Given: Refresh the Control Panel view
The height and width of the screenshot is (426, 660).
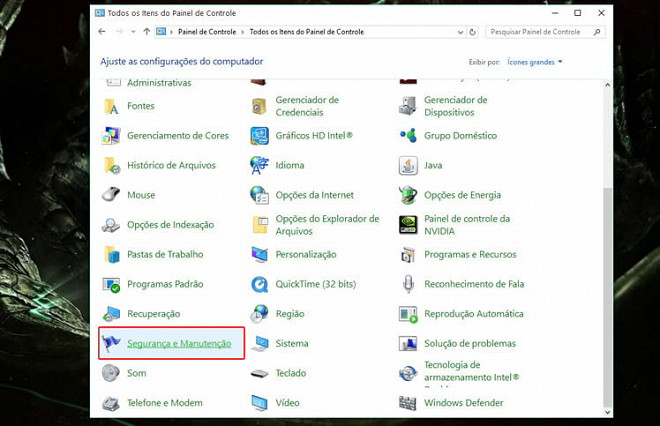Looking at the screenshot, I should point(473,32).
